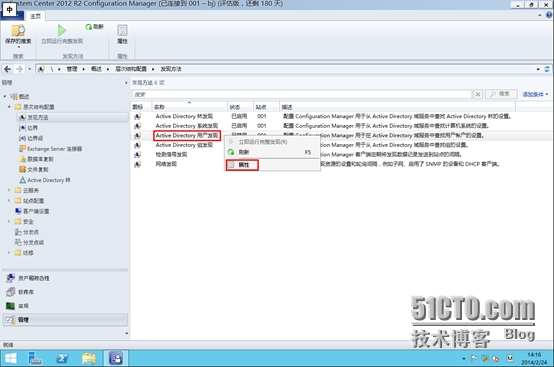Click into the 搜索 input field

302,94
